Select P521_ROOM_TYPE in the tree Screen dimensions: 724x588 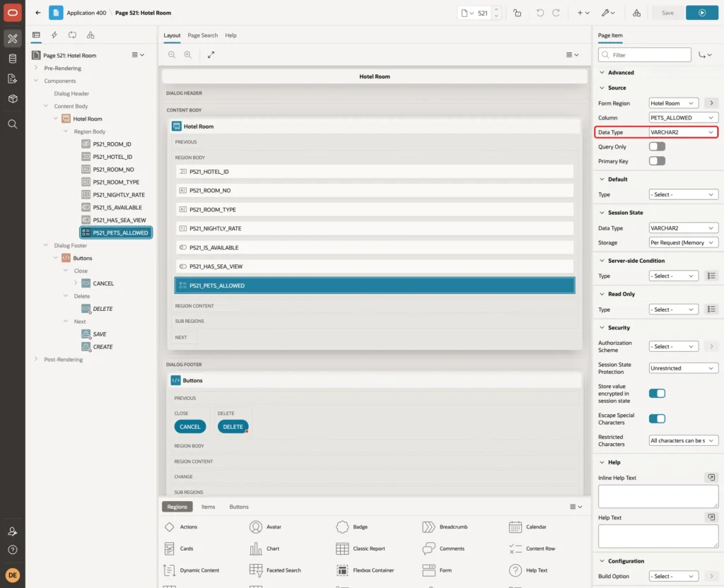[116, 182]
